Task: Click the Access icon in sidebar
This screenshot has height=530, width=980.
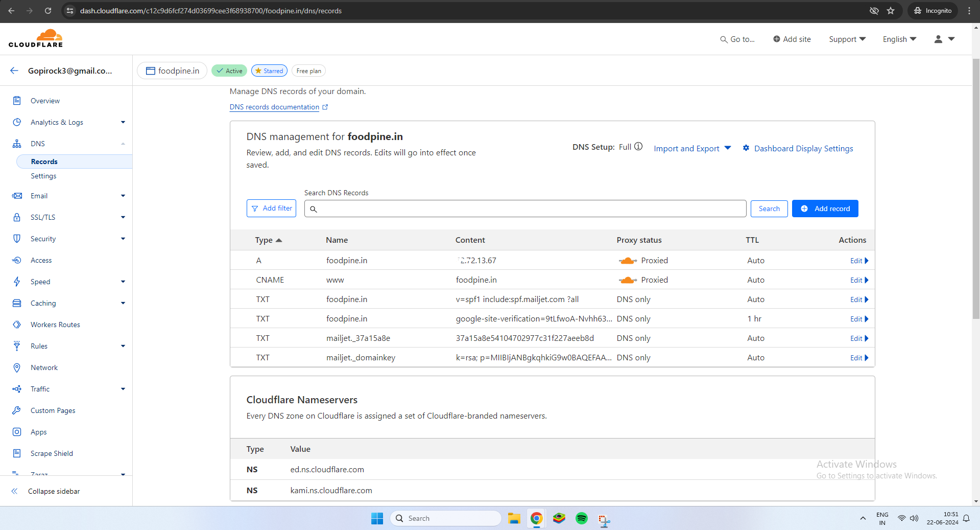Action: coord(17,260)
